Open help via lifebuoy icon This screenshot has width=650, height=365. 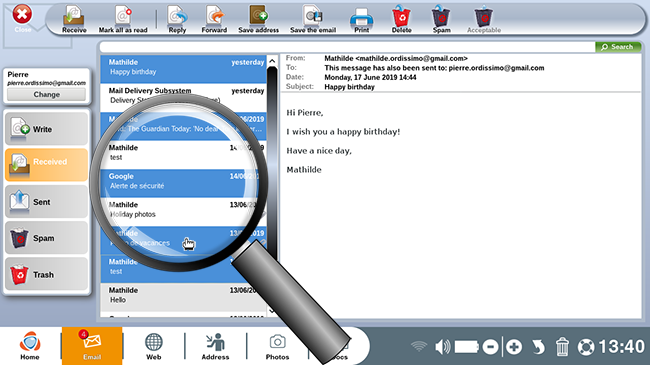pyautogui.click(x=586, y=347)
